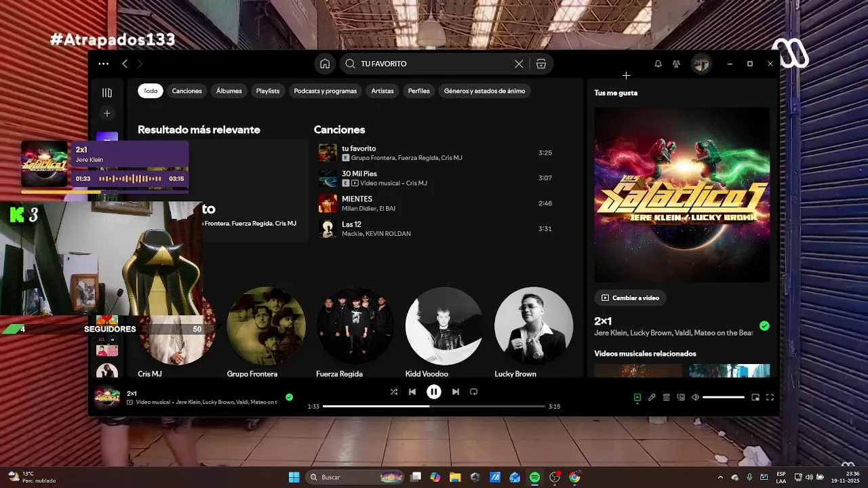868x488 pixels.
Task: Click the magnifier icon in search bar
Action: tap(350, 64)
